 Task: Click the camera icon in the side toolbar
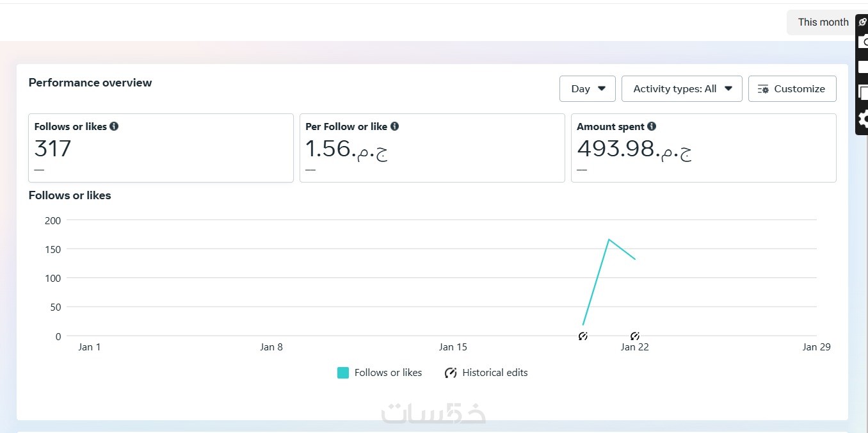point(864,42)
